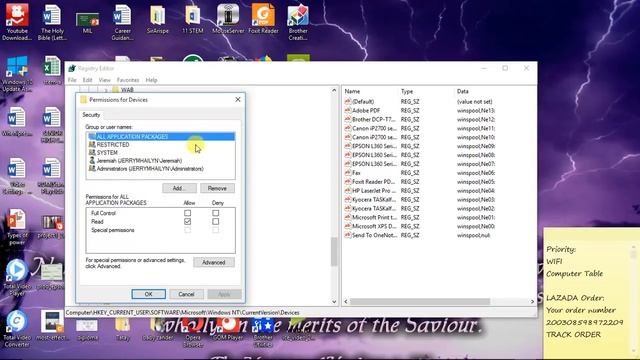Select the Windows 10 Update Assistant icon

(17, 74)
